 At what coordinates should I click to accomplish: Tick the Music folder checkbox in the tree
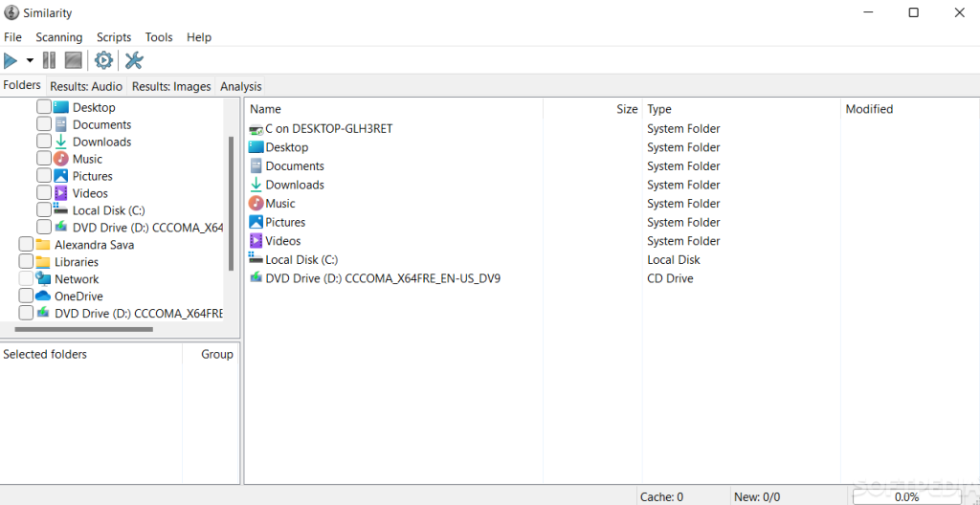44,159
